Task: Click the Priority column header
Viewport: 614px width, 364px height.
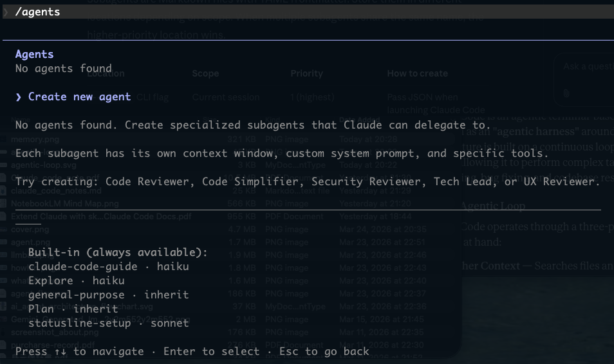Action: coord(306,73)
